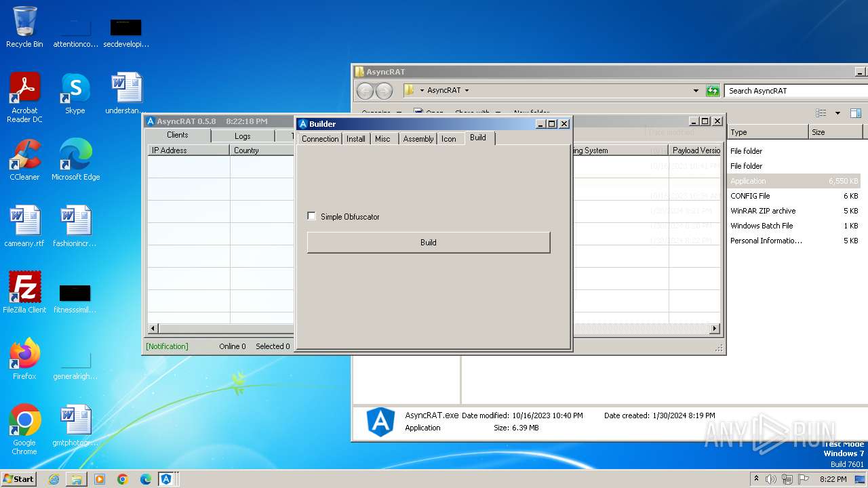The width and height of the screenshot is (868, 488).
Task: Click the taskbar clock showing 8:22 PM
Action: (833, 479)
